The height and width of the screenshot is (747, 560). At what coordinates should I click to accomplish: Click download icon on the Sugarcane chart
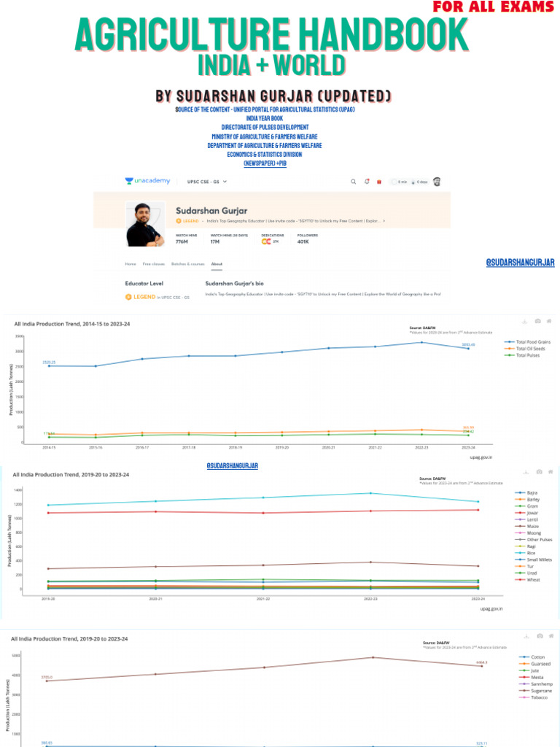(x=526, y=636)
